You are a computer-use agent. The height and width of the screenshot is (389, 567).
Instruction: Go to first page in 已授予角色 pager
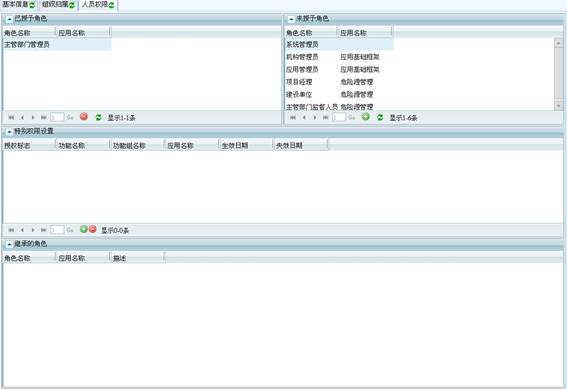pyautogui.click(x=11, y=117)
